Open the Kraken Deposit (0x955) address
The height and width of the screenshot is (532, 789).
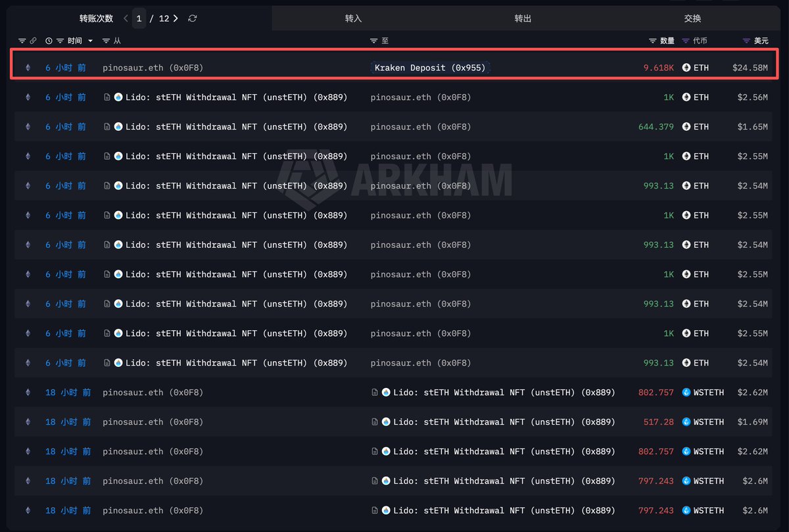coord(431,68)
